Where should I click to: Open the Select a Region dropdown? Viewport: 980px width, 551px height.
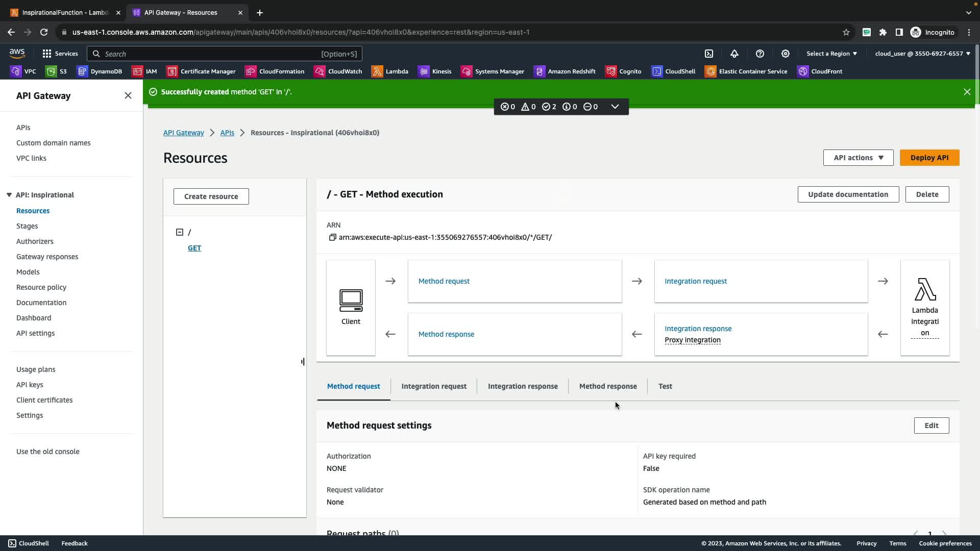click(831, 54)
